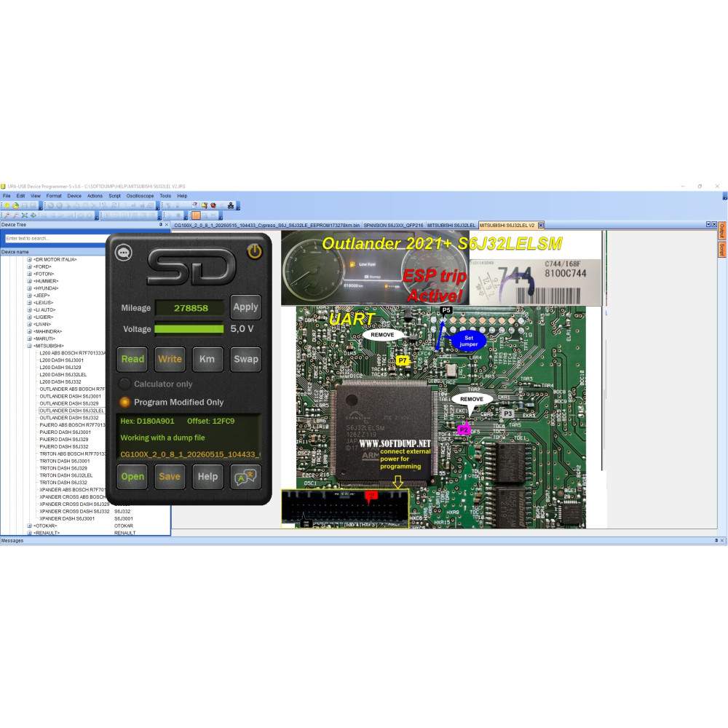Click the Save button on SD panel
Screen dimensions: 728x728
tap(170, 476)
